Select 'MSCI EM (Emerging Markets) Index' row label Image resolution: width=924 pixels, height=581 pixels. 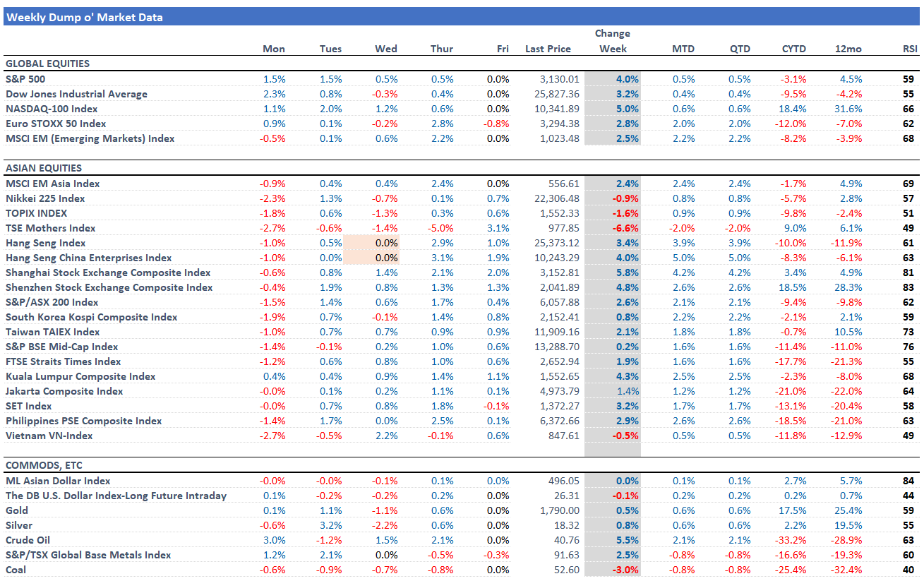90,138
